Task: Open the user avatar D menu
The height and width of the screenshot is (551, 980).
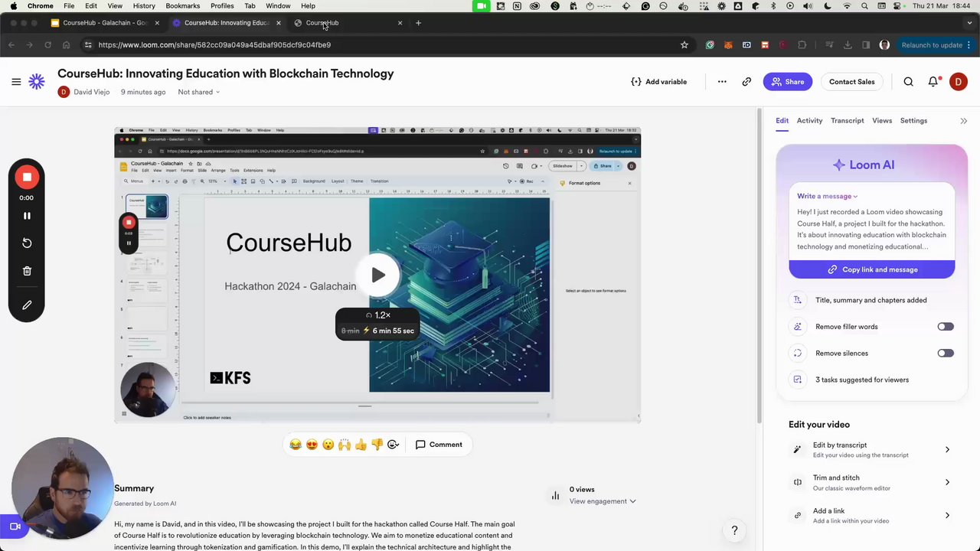Action: point(958,82)
